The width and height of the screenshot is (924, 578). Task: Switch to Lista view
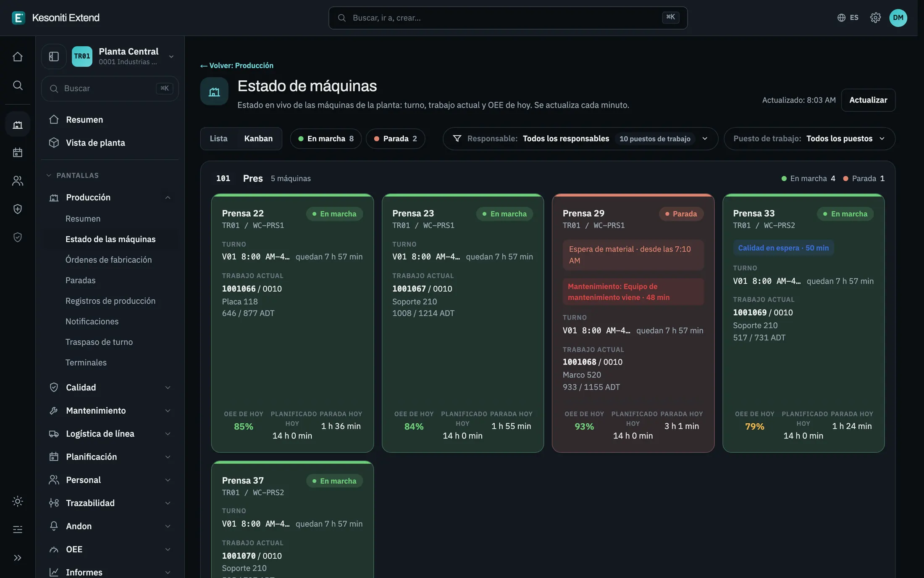coord(218,139)
